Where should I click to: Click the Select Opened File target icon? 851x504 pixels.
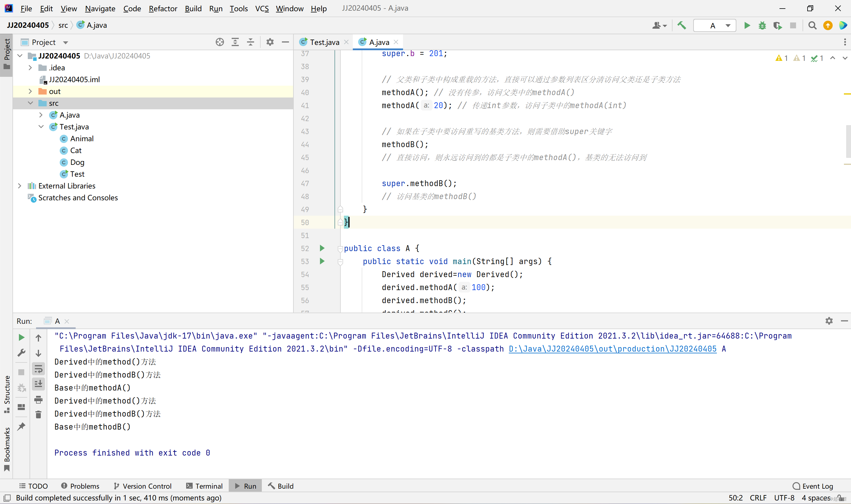220,42
